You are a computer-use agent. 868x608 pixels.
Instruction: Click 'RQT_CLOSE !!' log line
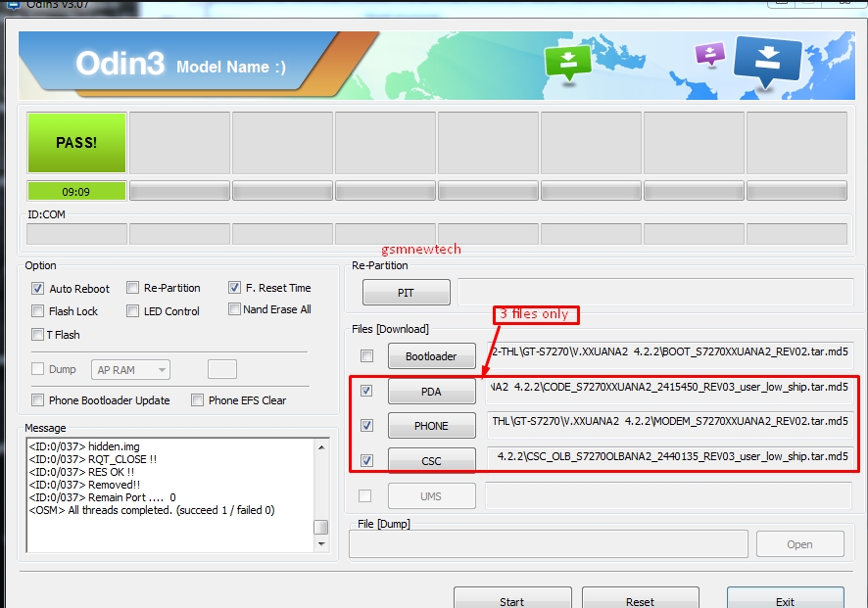click(92, 459)
